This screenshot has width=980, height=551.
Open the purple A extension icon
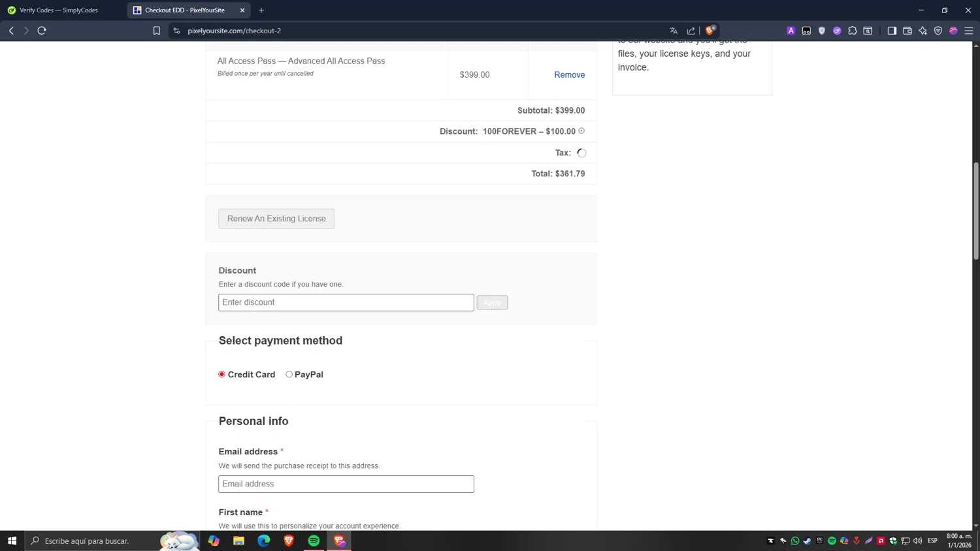click(791, 31)
